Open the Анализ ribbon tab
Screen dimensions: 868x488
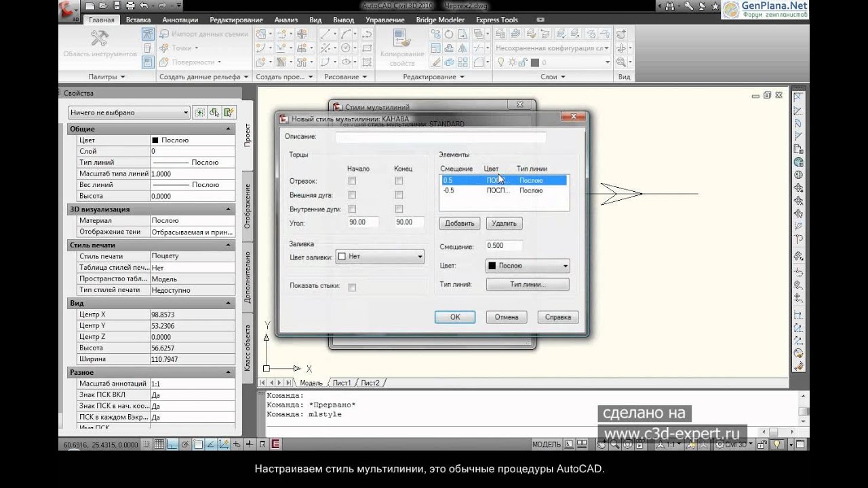point(288,20)
